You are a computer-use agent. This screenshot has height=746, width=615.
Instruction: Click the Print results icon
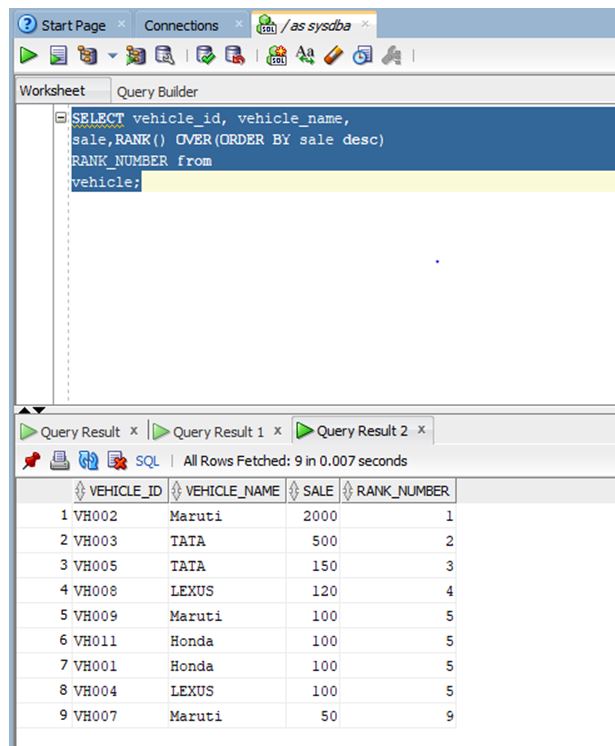(60, 461)
